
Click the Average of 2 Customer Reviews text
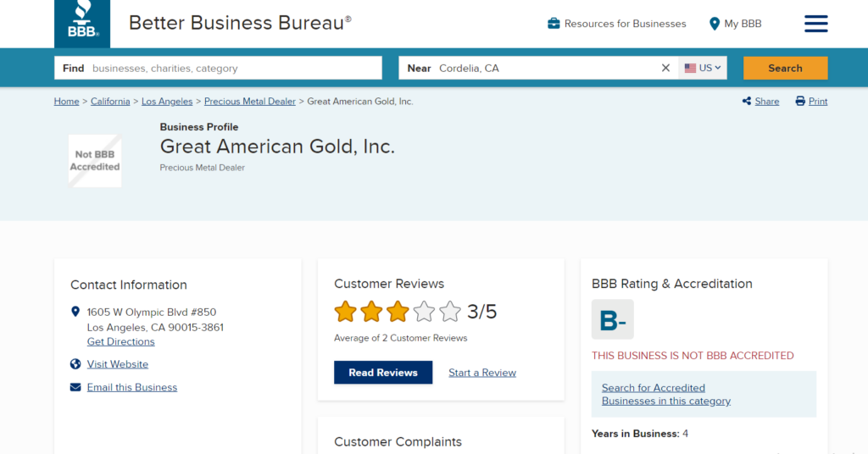coord(400,338)
